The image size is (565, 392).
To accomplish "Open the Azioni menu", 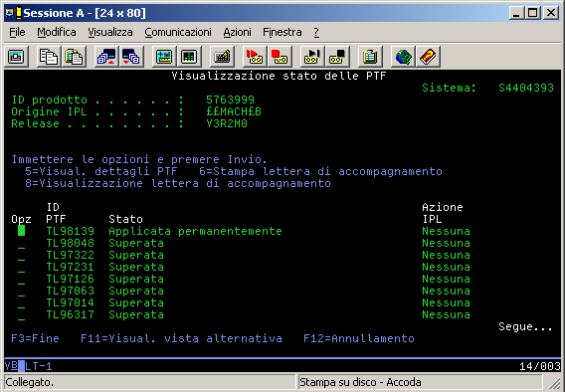I will pos(237,32).
